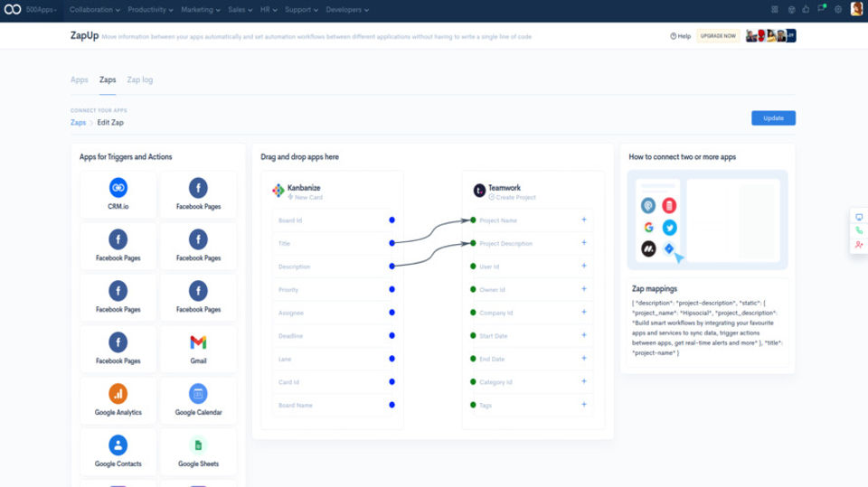The width and height of the screenshot is (868, 487).
Task: Select the Google Calendar app icon
Action: pyautogui.click(x=198, y=393)
